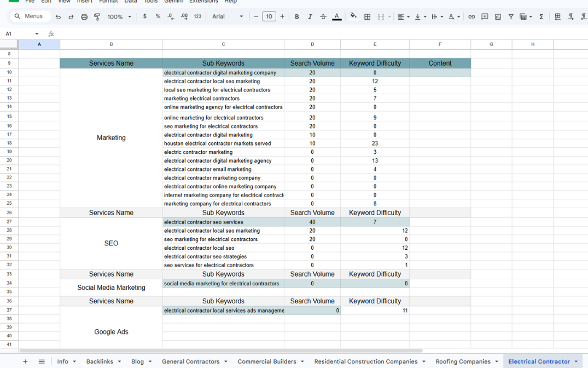Image resolution: width=588 pixels, height=368 pixels.
Task: Click the font size input field
Action: pyautogui.click(x=269, y=17)
